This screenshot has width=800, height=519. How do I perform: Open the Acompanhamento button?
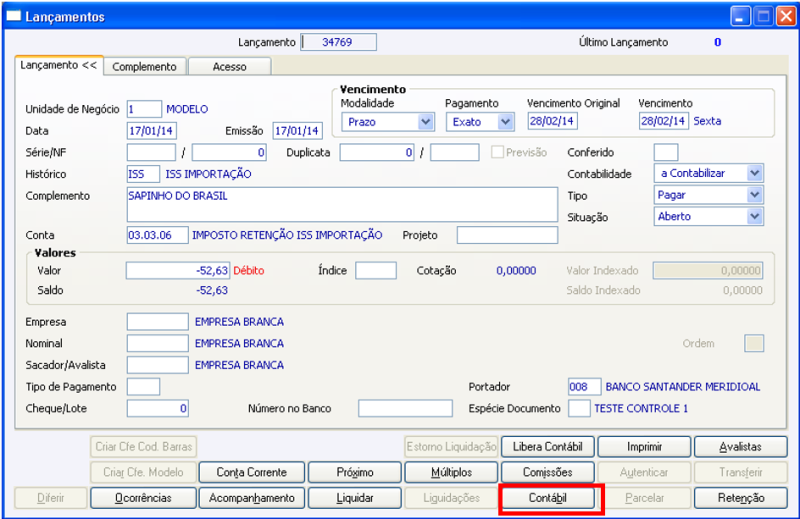pyautogui.click(x=252, y=498)
